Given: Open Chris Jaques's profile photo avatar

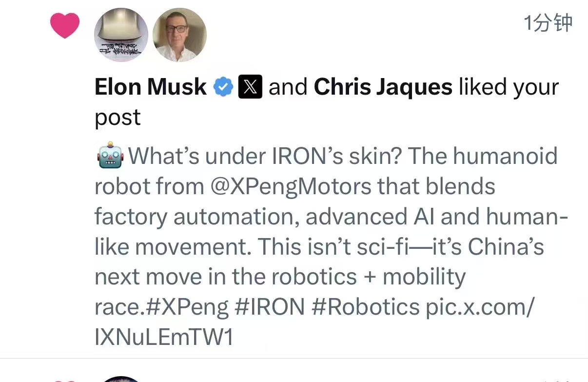Looking at the screenshot, I should click(x=179, y=35).
